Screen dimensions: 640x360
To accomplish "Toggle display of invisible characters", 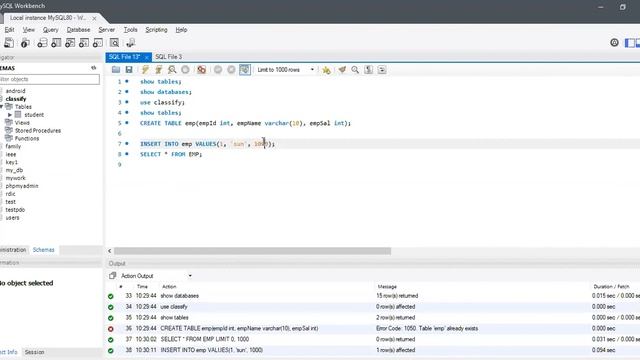I will point(369,70).
